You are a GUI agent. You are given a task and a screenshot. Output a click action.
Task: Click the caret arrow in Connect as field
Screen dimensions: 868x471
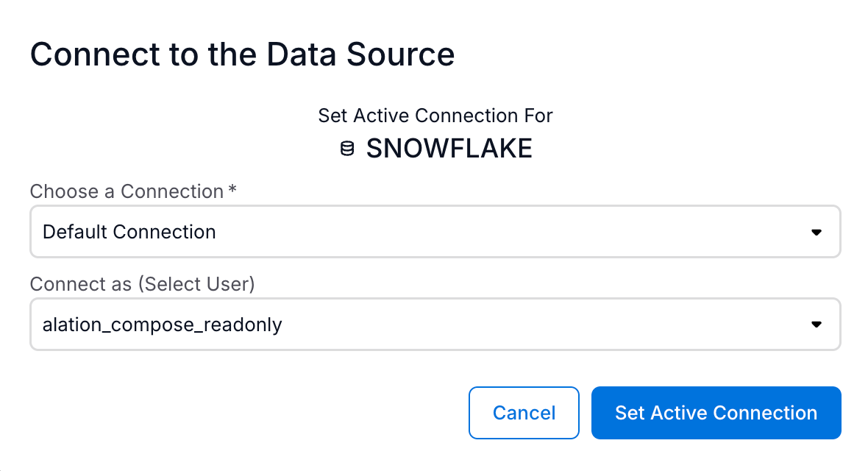coord(816,325)
